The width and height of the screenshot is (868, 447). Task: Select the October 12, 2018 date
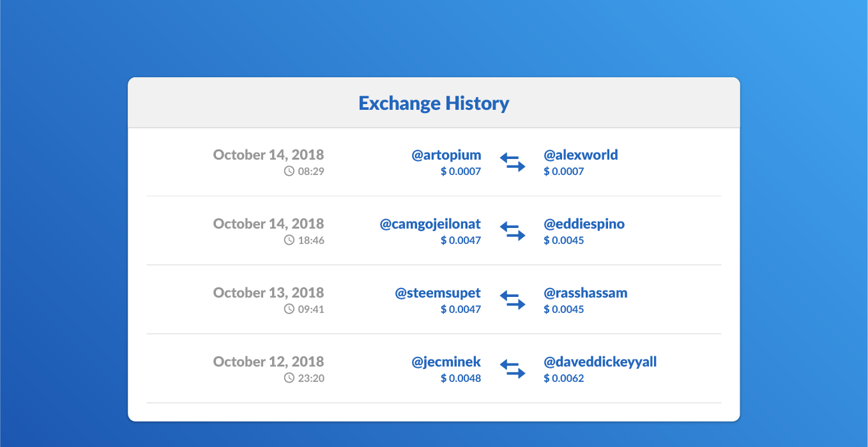[x=269, y=361]
